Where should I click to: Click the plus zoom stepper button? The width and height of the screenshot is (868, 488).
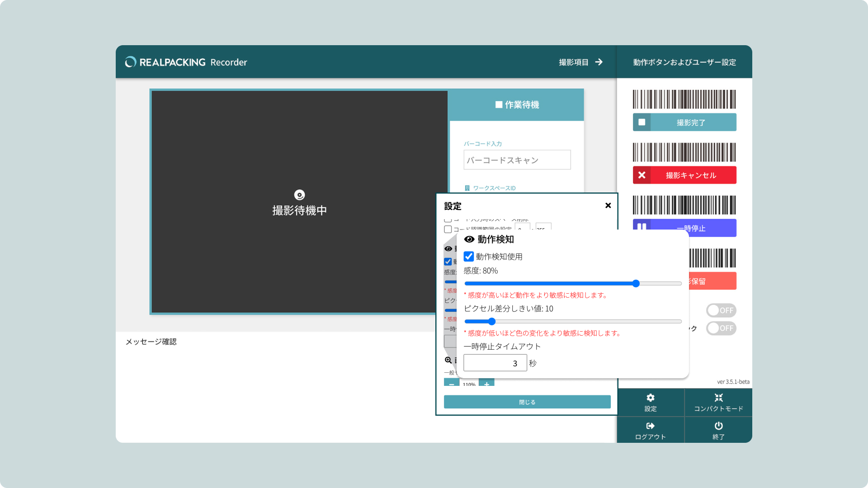coord(486,384)
